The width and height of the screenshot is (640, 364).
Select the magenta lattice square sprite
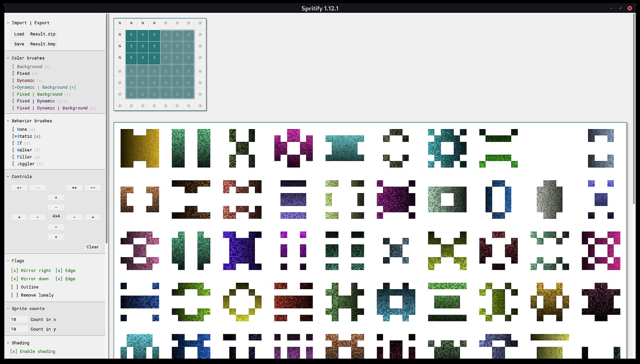tap(601, 251)
